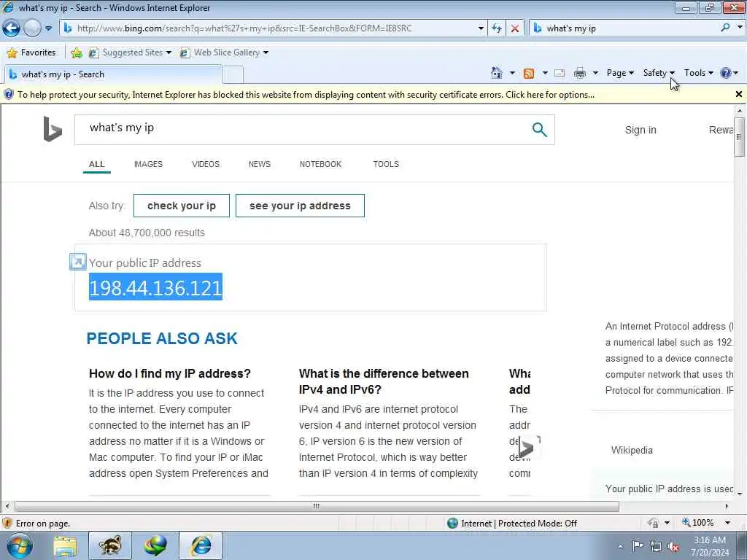The height and width of the screenshot is (560, 747).
Task: Open Web Slice Gallery link
Action: coord(224,52)
